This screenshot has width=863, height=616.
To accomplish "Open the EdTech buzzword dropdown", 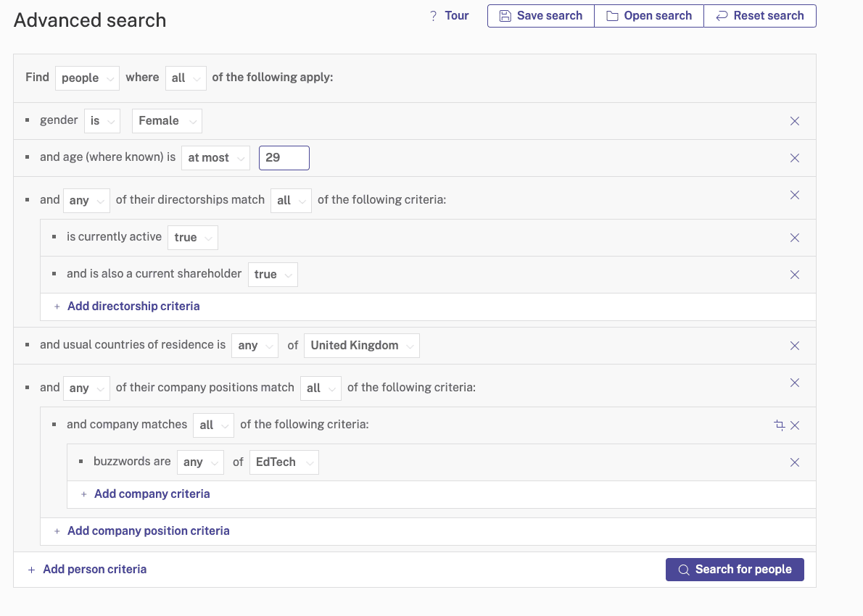I will 284,462.
